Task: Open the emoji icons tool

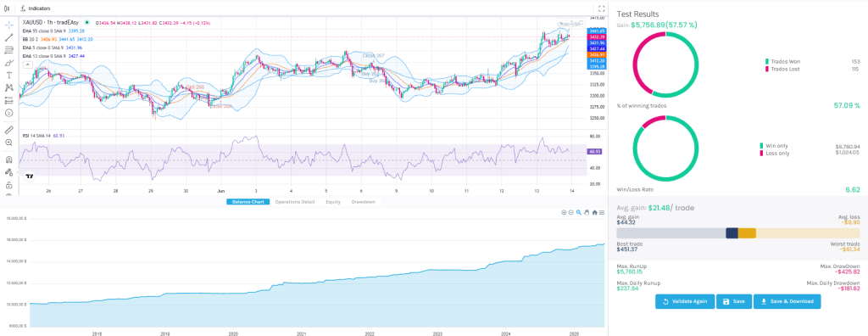Action: pyautogui.click(x=8, y=113)
